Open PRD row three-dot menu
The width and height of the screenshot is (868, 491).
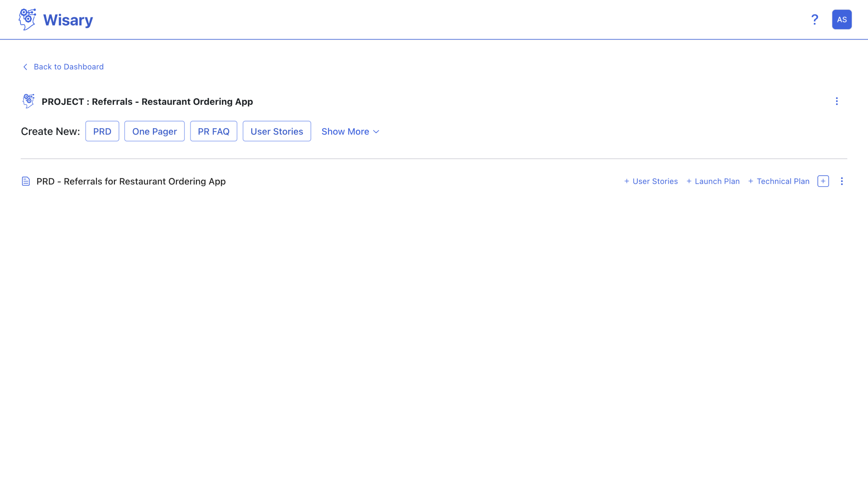tap(842, 181)
